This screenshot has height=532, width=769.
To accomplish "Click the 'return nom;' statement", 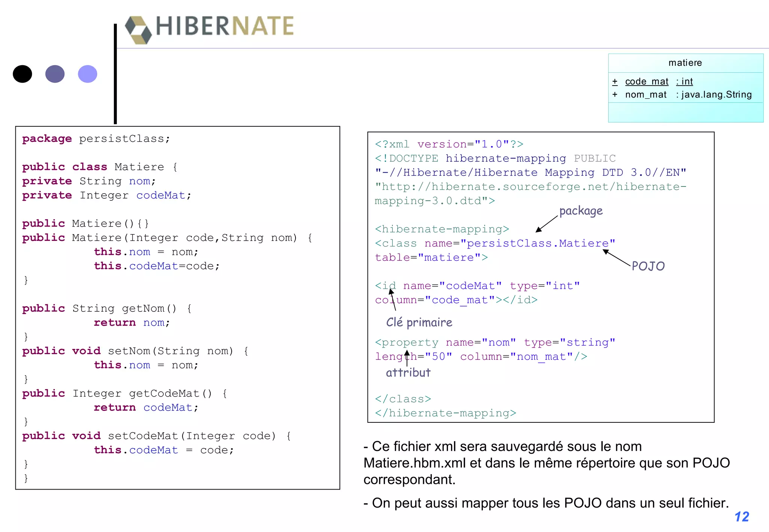I will [132, 323].
